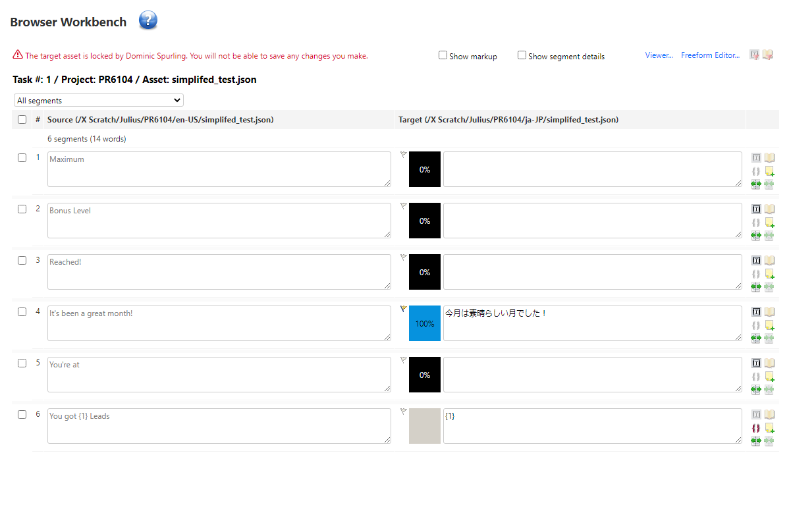This screenshot has width=791, height=532.
Task: Click the source field reading Bonus Level
Action: pos(219,221)
